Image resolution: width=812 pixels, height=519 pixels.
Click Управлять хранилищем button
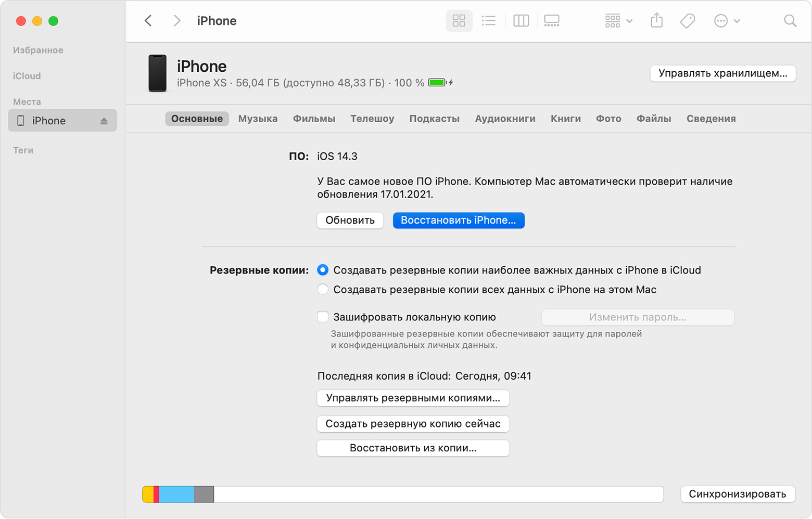click(722, 73)
